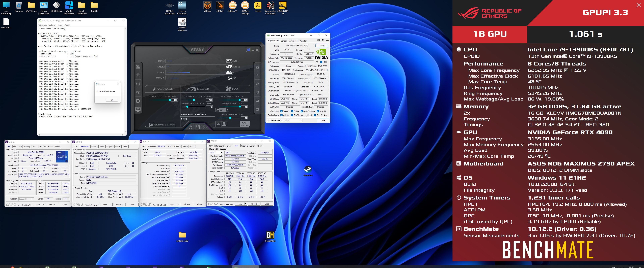
Task: Open Afterburner information icon
Action: 138,84
